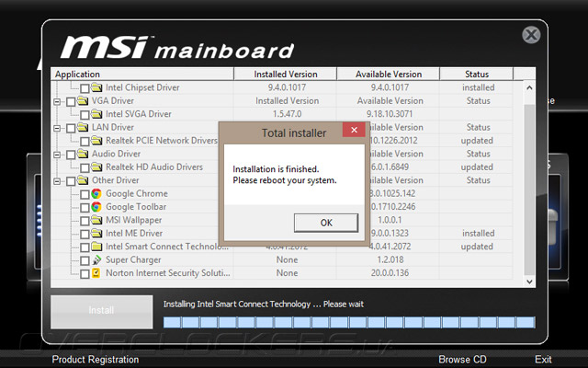
Task: Click the Super Charger icon
Action: pos(96,259)
